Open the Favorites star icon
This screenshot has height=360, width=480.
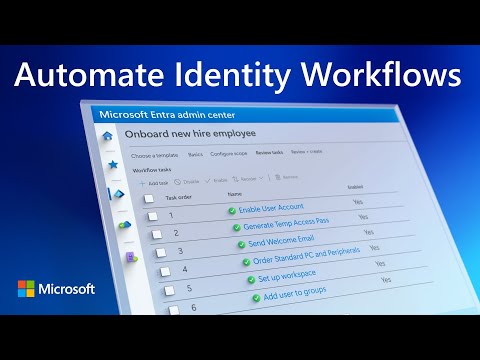(113, 164)
